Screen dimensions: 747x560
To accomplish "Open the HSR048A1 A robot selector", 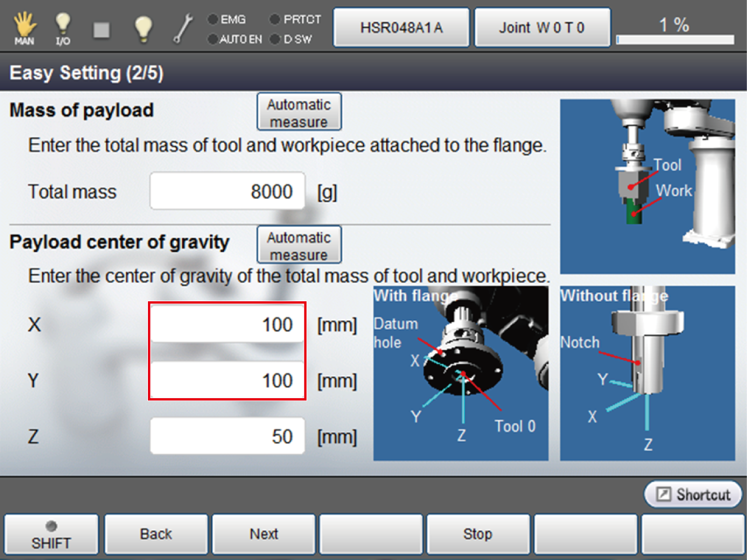I will (x=401, y=27).
